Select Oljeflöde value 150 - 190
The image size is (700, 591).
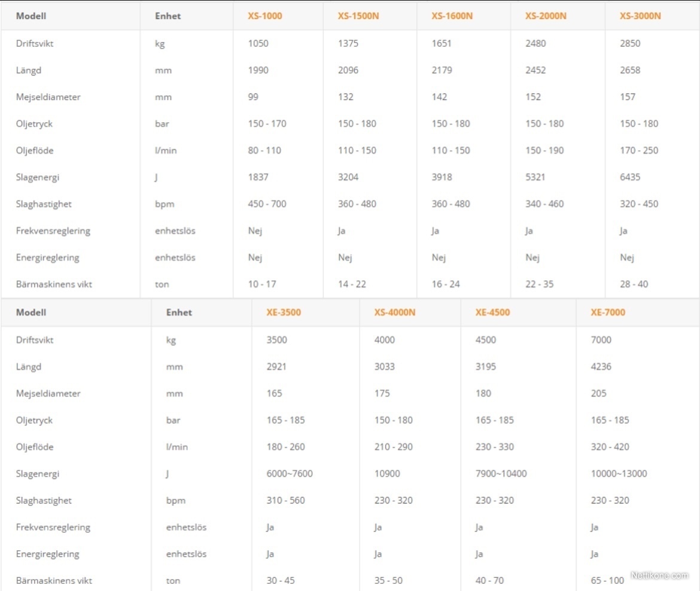point(544,150)
